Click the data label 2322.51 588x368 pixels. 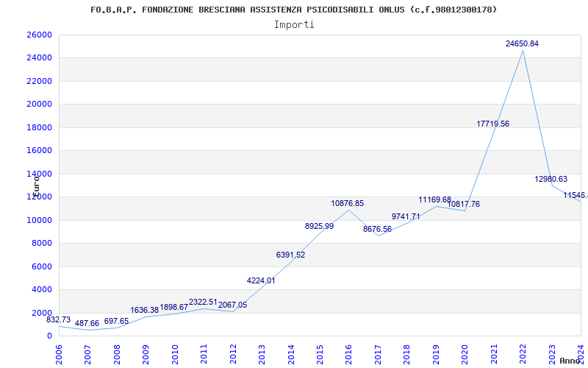[203, 302]
